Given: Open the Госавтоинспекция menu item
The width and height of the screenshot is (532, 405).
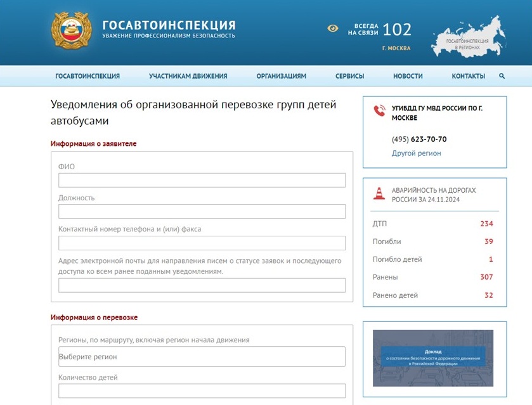Looking at the screenshot, I should click(88, 76).
